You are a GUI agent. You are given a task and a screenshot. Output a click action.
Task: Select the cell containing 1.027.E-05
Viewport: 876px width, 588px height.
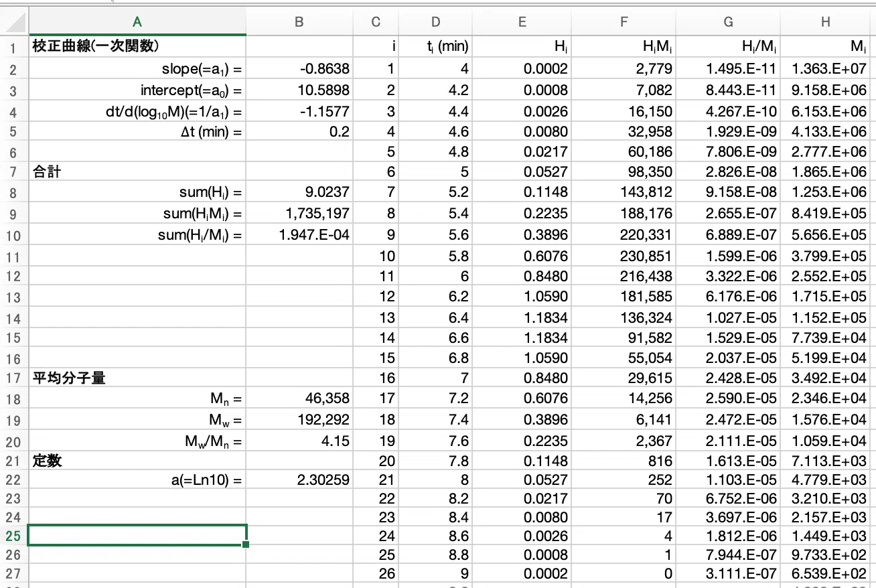click(x=728, y=317)
